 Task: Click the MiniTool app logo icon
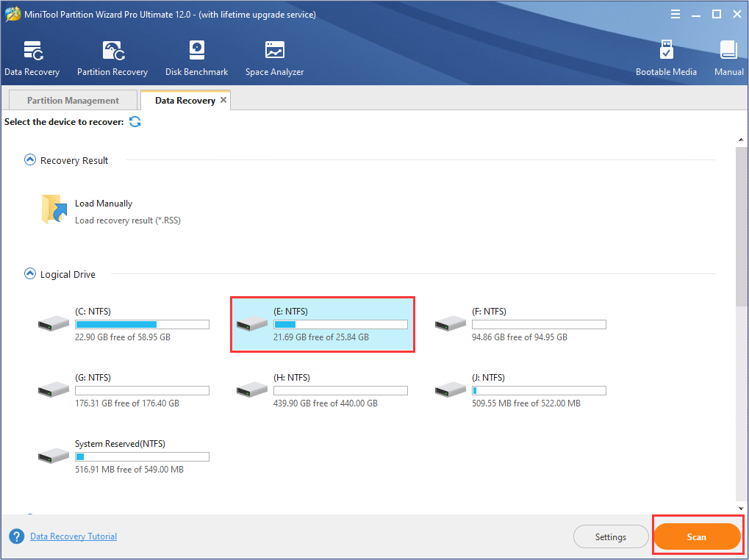click(12, 14)
